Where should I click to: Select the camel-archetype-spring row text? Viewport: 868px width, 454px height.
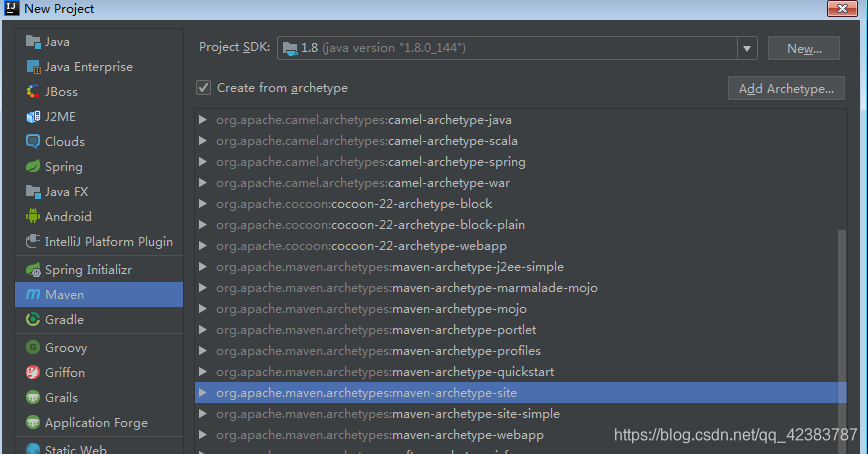click(371, 162)
